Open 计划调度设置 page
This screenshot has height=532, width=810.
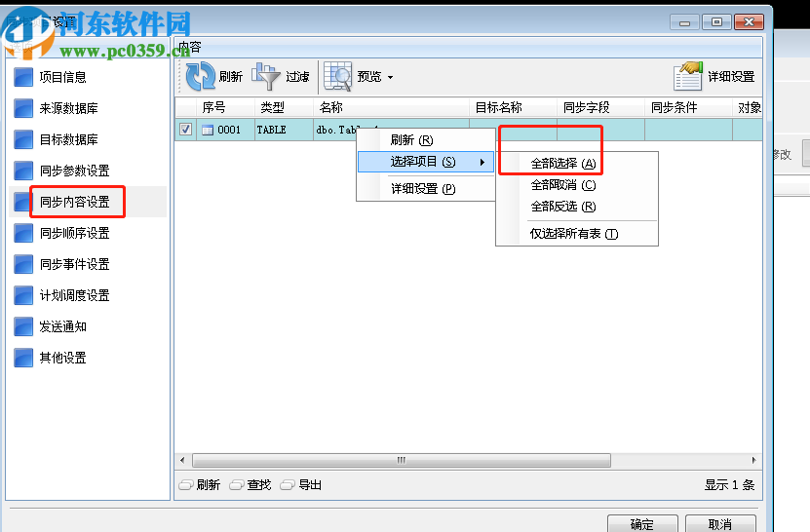pyautogui.click(x=75, y=295)
